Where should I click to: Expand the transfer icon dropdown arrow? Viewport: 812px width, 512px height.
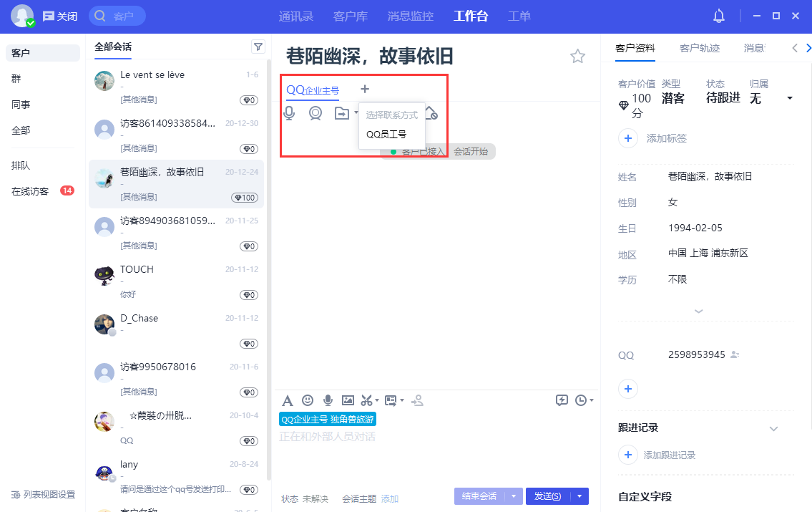(356, 112)
